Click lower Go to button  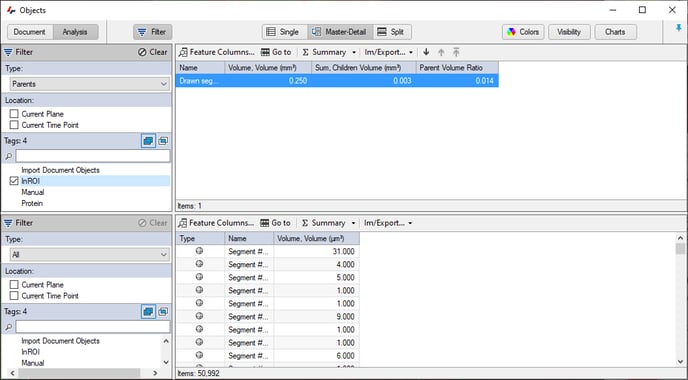pos(276,223)
